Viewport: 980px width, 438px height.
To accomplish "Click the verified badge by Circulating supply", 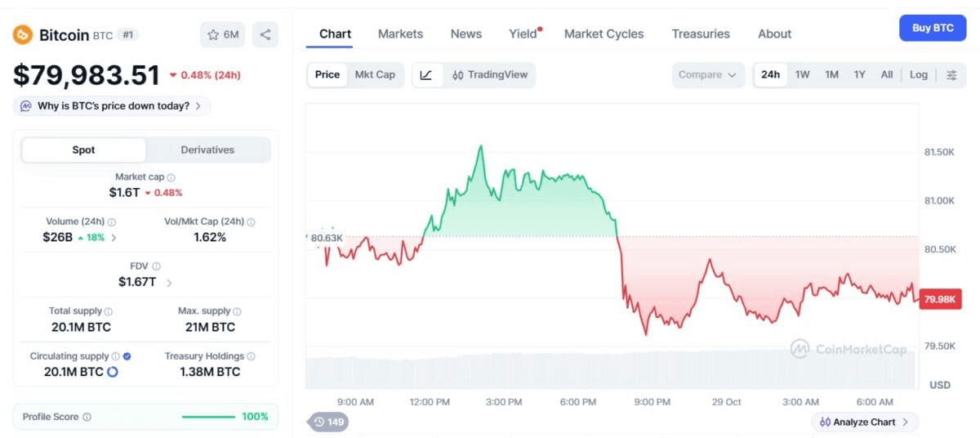I will (x=127, y=356).
